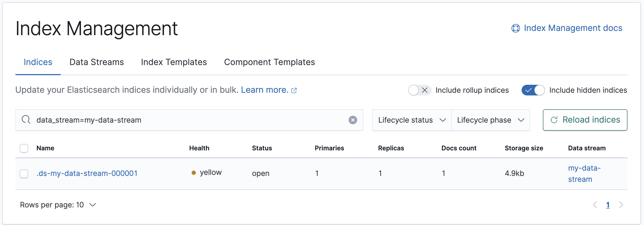
Task: Expand the Rows per page selector
Action: pyautogui.click(x=58, y=205)
